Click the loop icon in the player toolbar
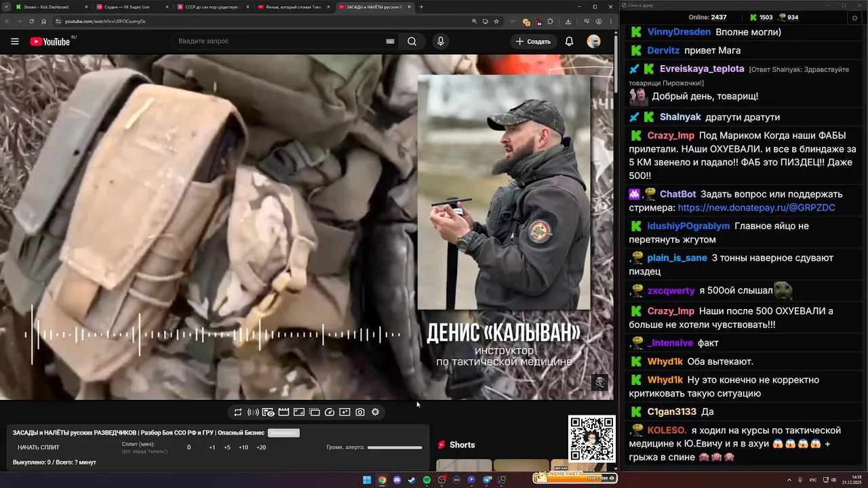 click(x=238, y=412)
